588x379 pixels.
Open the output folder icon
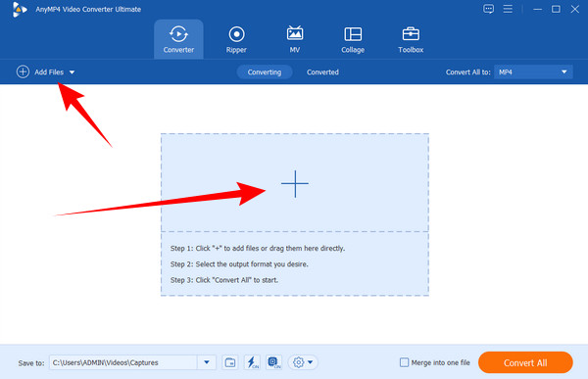pos(230,362)
